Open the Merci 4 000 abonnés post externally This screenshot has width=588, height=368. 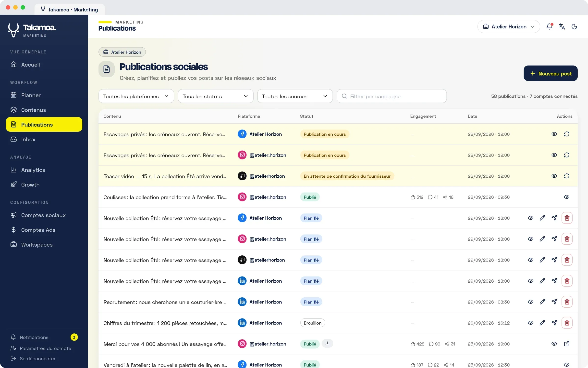tap(567, 344)
